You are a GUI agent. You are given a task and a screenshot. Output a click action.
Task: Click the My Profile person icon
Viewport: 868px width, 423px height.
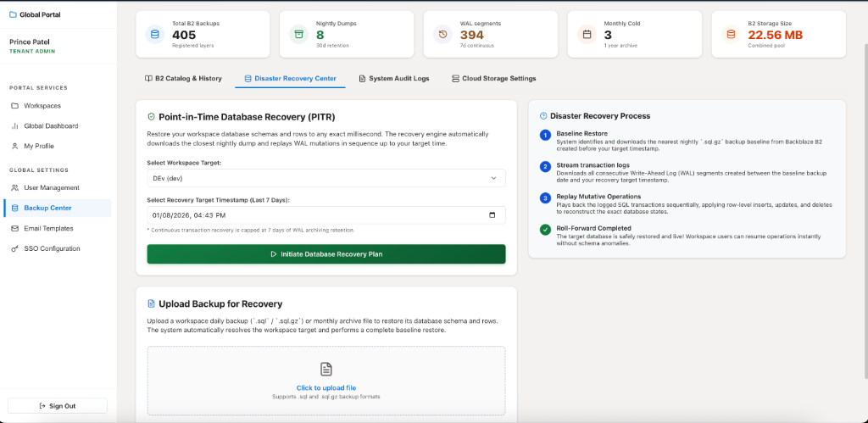pyautogui.click(x=15, y=146)
